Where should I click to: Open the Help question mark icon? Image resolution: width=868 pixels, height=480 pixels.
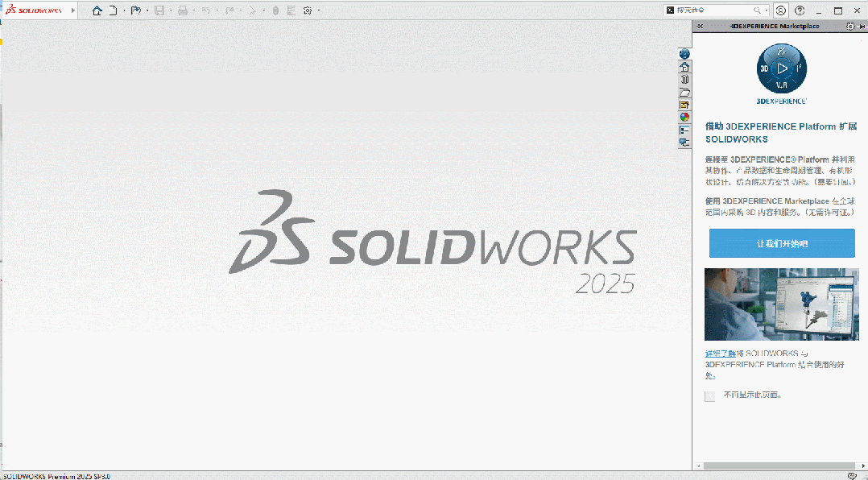[800, 10]
